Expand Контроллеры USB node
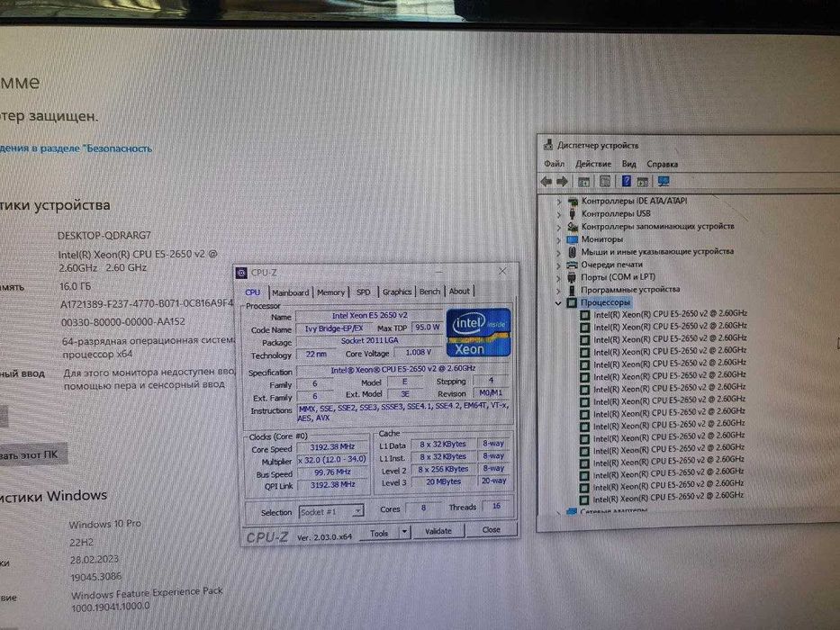 pyautogui.click(x=559, y=214)
